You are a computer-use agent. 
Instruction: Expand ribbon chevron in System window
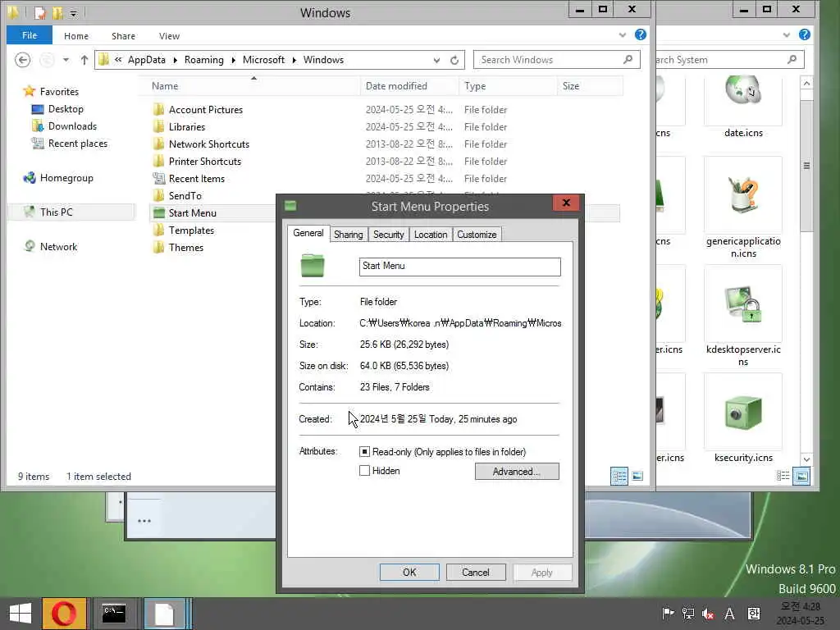(786, 35)
